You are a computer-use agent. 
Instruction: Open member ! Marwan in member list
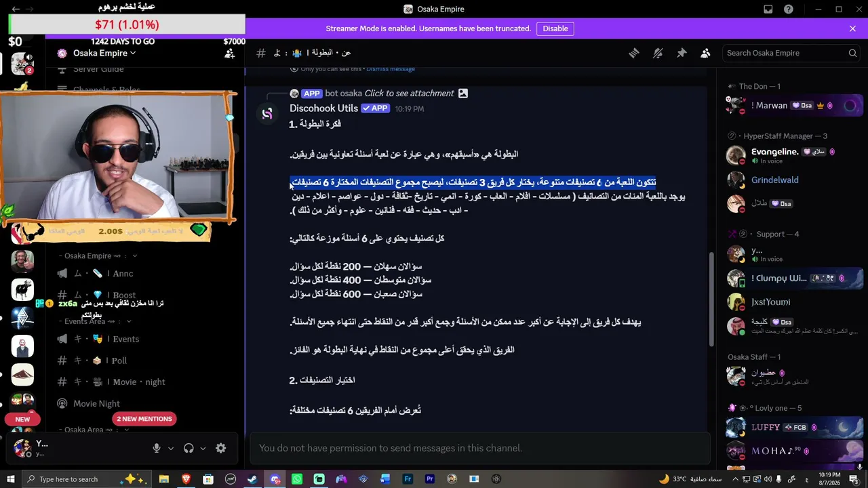pos(794,106)
